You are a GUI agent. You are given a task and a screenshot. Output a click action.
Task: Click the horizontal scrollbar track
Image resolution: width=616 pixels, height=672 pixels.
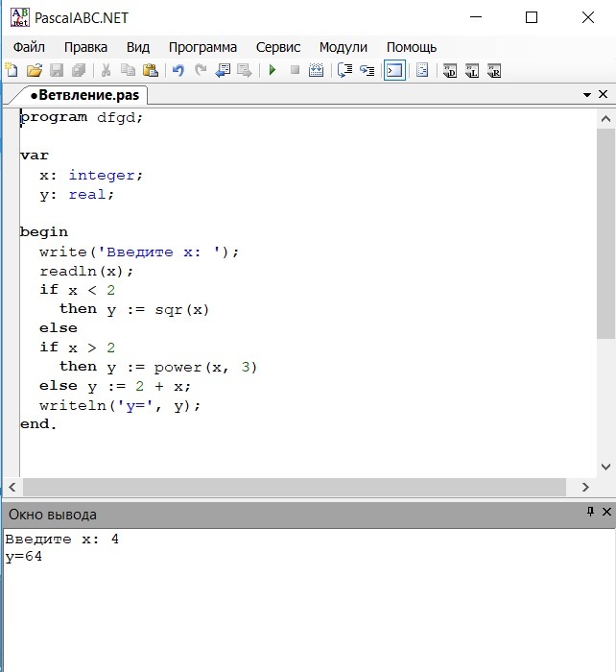pyautogui.click(x=295, y=488)
